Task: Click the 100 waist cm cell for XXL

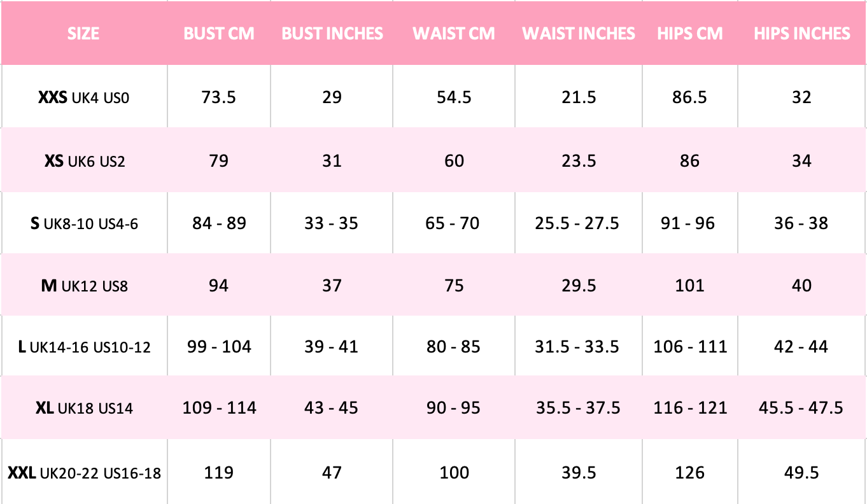Action: click(454, 473)
